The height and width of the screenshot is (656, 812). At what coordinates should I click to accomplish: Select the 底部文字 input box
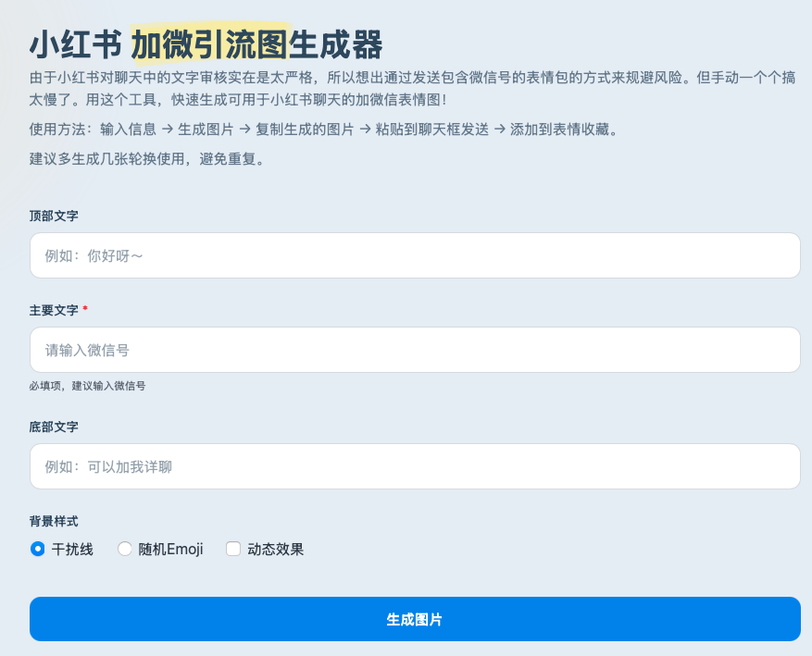point(415,466)
